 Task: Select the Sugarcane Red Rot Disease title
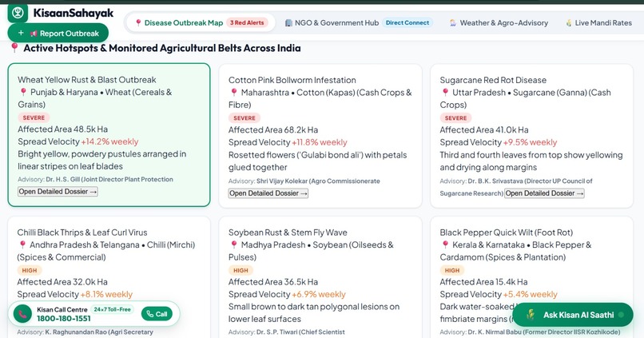click(493, 80)
